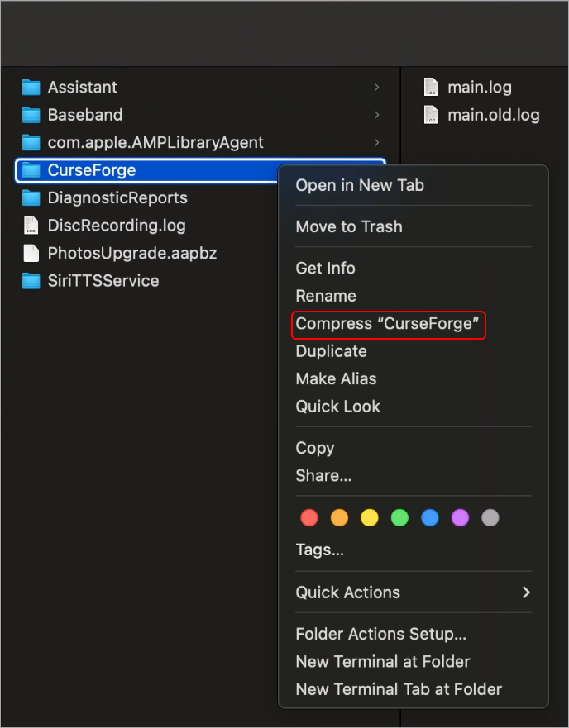Open the Quick Actions submenu arrow
This screenshot has width=569, height=728.
click(x=526, y=592)
